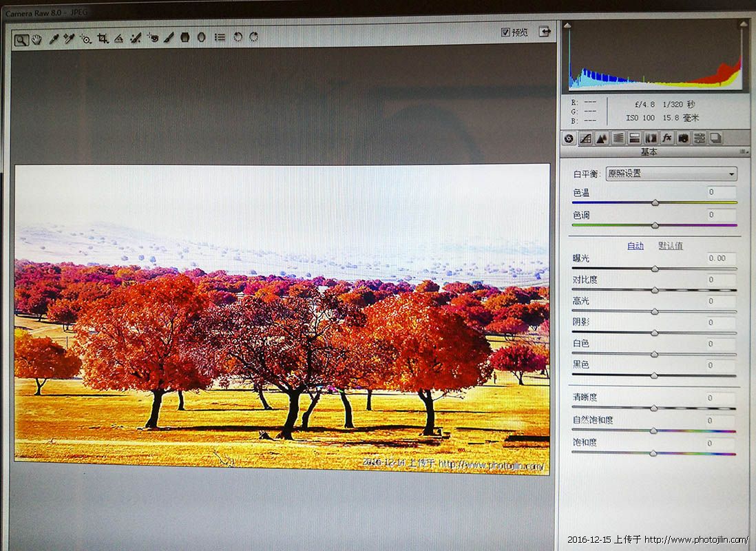The width and height of the screenshot is (756, 551).
Task: Toggle the 预览 preview checkbox
Action: pos(505,32)
